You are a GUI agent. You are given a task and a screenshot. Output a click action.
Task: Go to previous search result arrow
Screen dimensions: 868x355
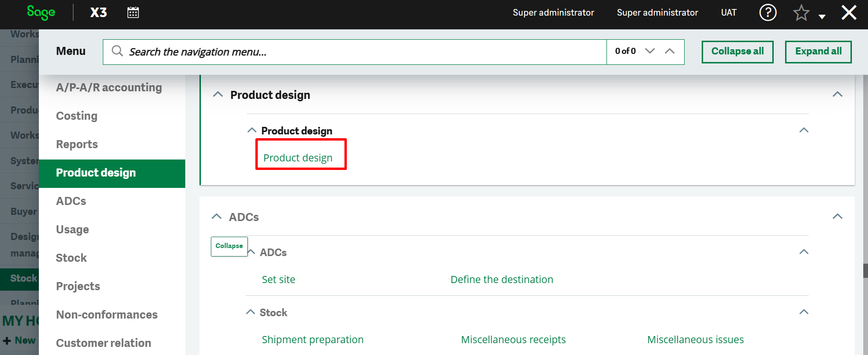coord(669,51)
